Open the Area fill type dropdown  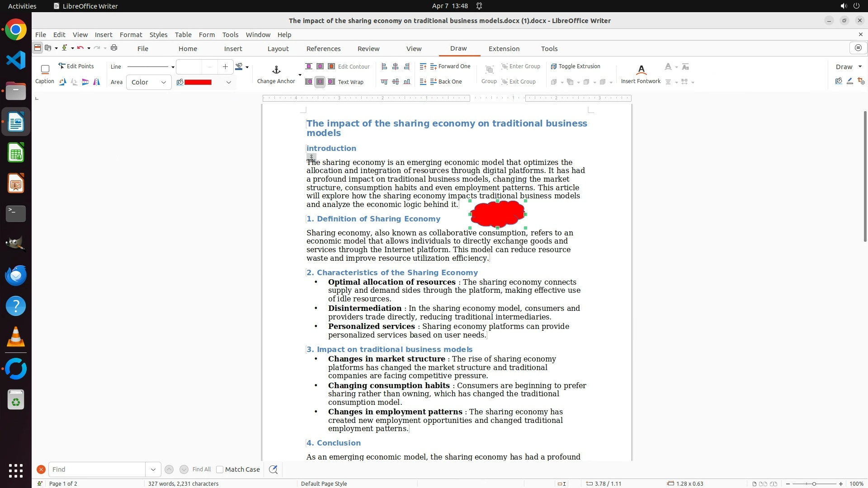pyautogui.click(x=149, y=82)
